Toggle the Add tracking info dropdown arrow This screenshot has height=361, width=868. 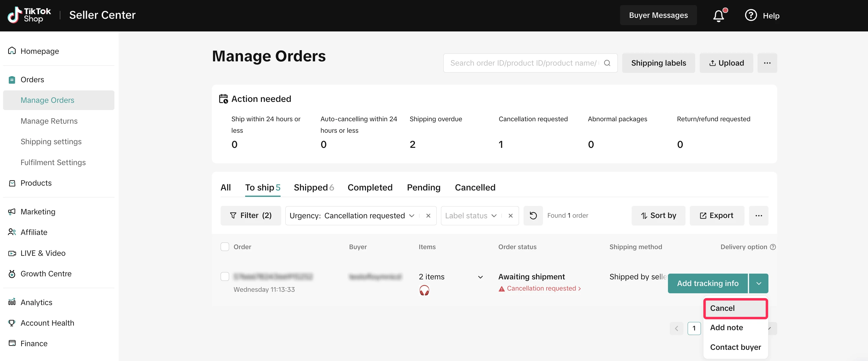(758, 283)
